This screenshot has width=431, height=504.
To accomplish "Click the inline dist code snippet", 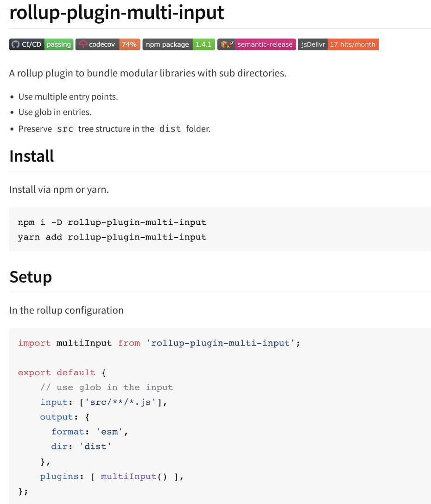I will [170, 129].
